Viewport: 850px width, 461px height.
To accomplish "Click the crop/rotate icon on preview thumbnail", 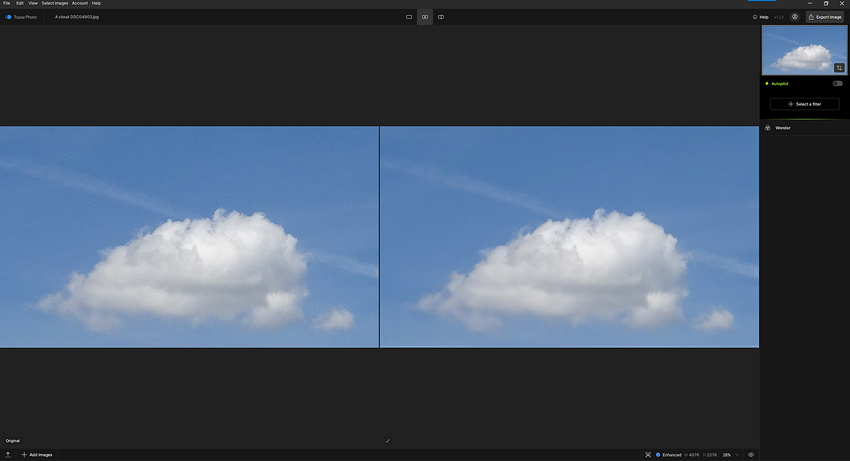I will click(x=839, y=67).
